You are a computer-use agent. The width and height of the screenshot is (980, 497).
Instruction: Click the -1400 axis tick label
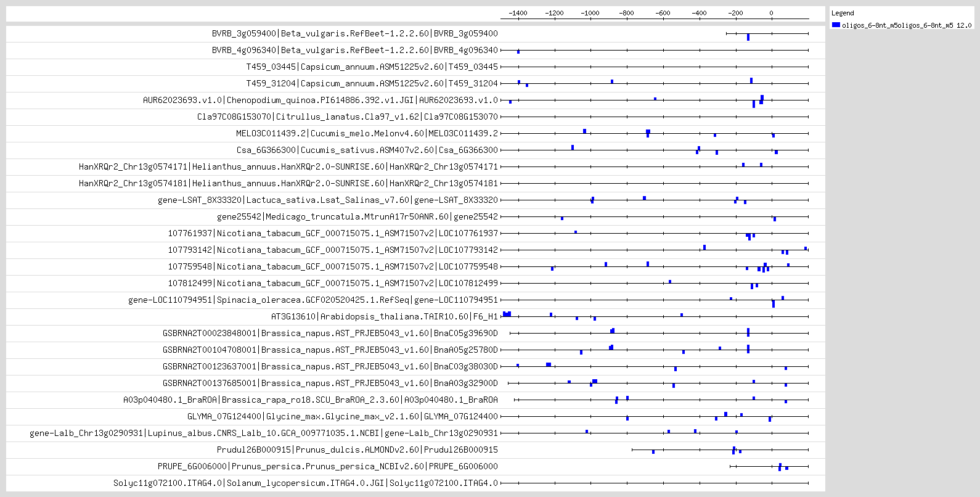[518, 13]
